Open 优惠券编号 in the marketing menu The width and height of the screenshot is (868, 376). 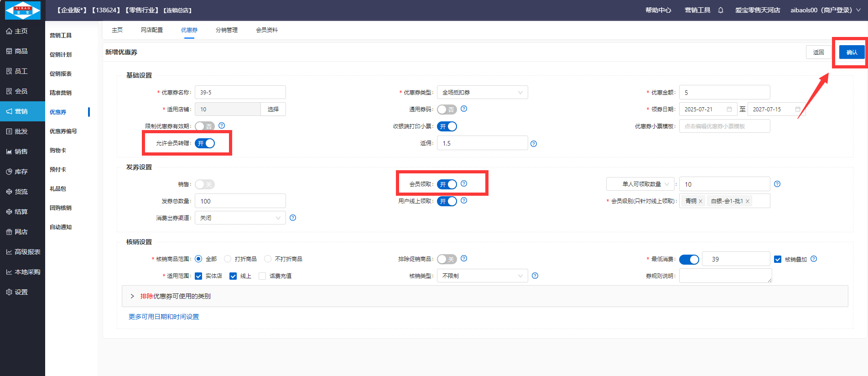click(63, 131)
